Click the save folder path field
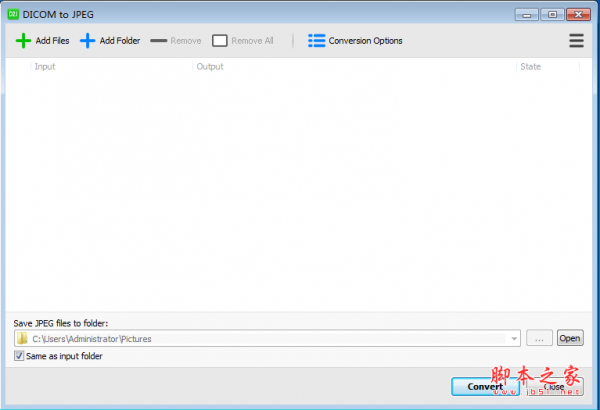Screen dimensions: 600x410 pos(267,338)
